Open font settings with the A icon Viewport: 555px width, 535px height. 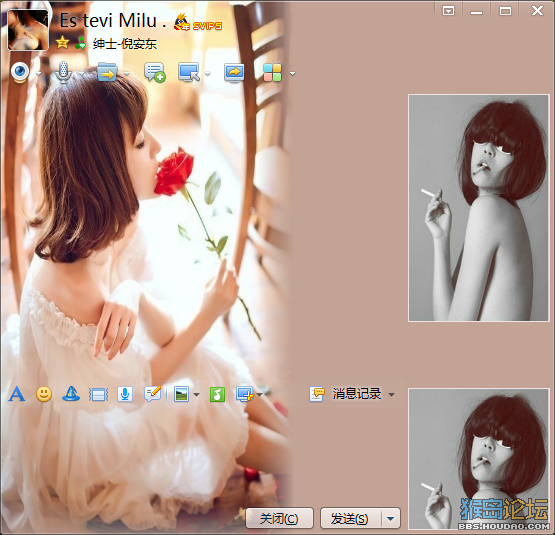pos(17,394)
